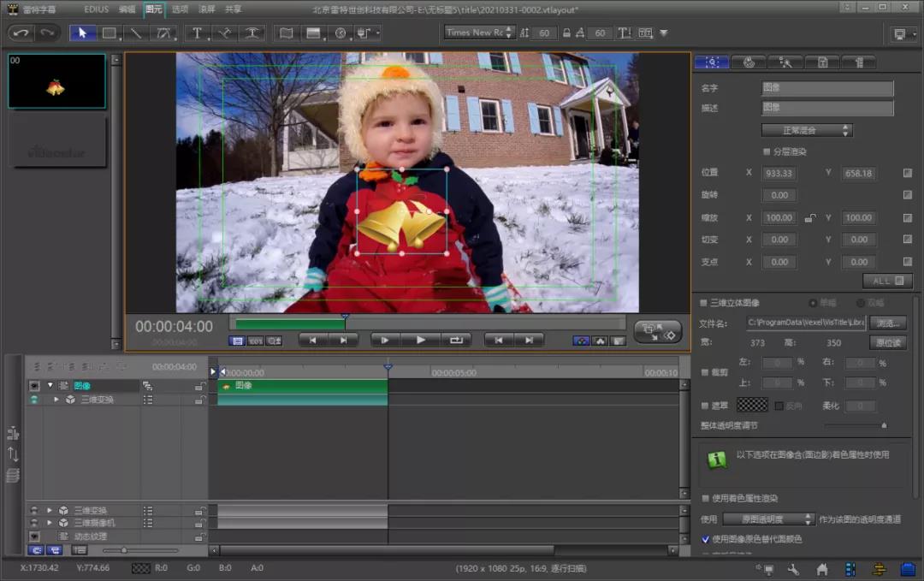Open the 原图透明度 dropdown
This screenshot has height=581, width=924.
769,519
